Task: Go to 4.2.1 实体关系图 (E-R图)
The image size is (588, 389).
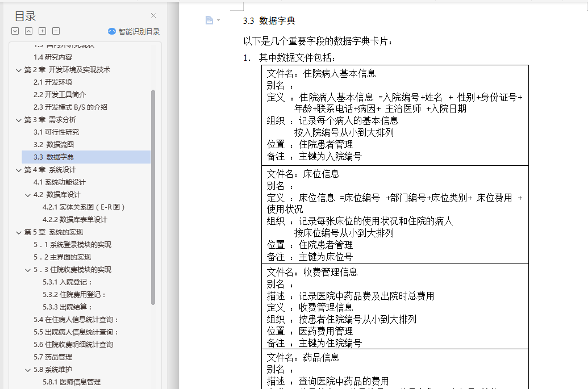Action: [x=84, y=207]
